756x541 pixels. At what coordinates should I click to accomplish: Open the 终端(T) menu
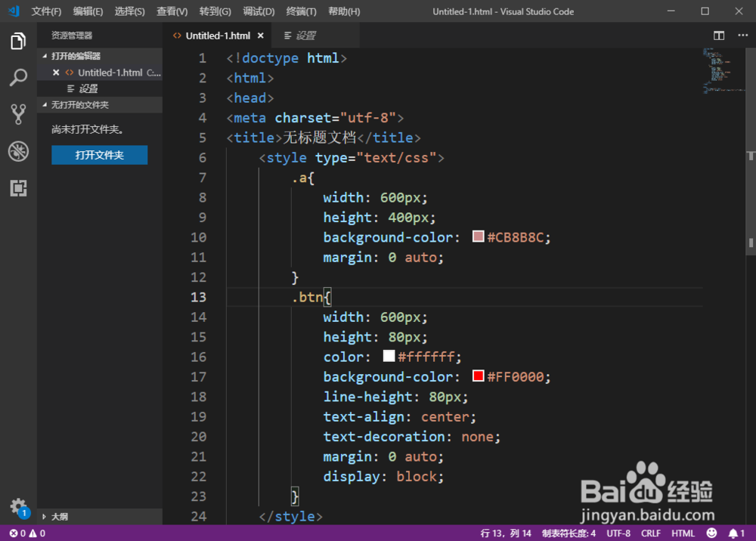[302, 11]
